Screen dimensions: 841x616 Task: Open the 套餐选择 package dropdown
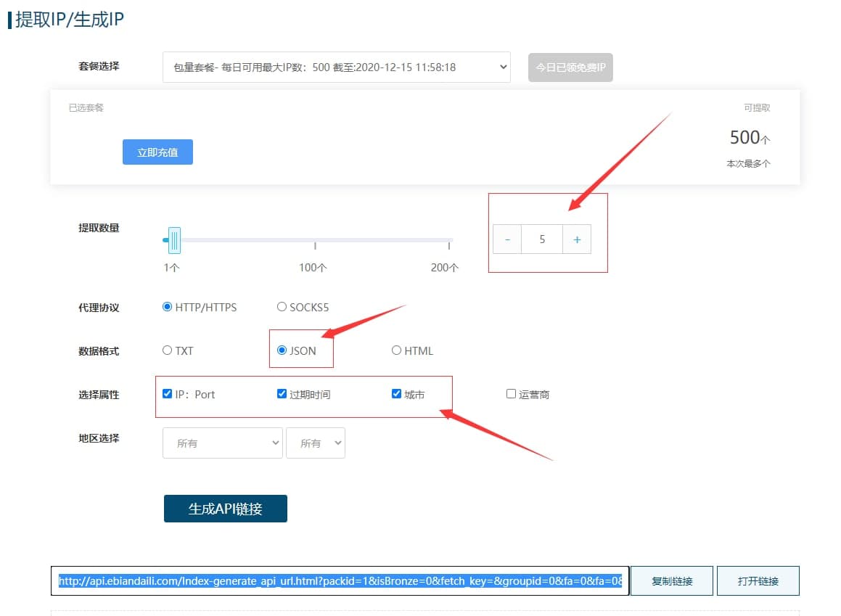point(336,67)
